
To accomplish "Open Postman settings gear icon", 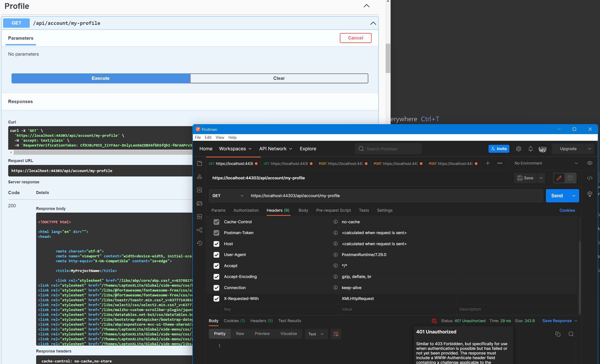I will [x=518, y=149].
